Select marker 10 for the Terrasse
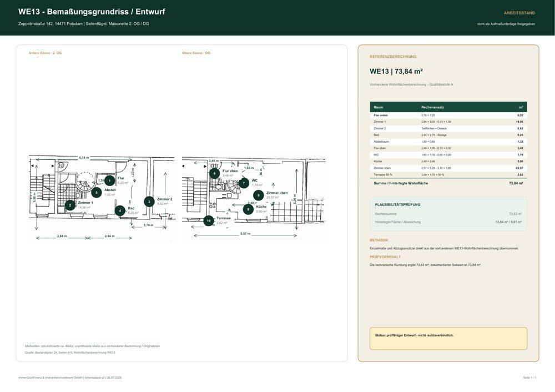Viewport: 555px width, 392px height. pos(209,220)
